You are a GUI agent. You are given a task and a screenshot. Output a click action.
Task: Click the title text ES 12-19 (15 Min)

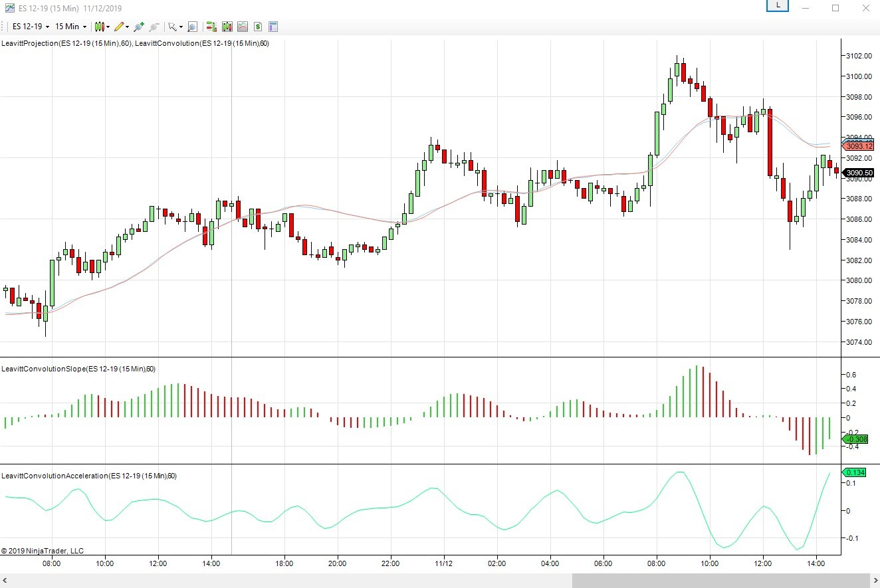pyautogui.click(x=48, y=8)
